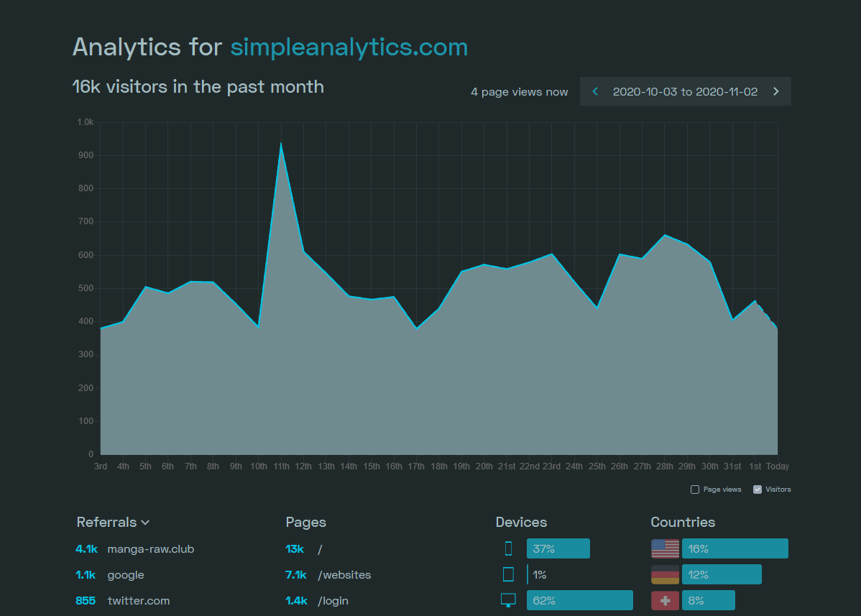
Task: Click the Pages section heading
Action: point(306,522)
